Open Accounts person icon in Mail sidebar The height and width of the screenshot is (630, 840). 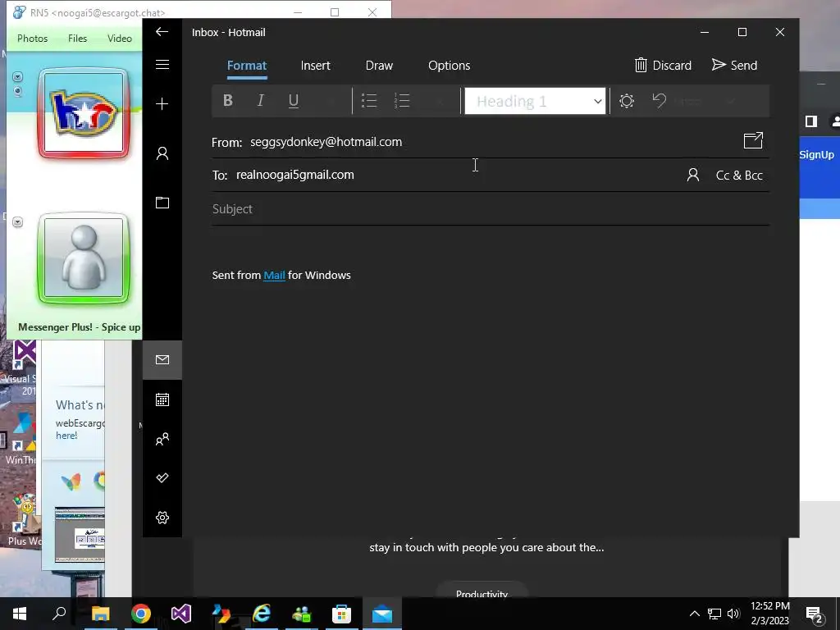pos(162,153)
